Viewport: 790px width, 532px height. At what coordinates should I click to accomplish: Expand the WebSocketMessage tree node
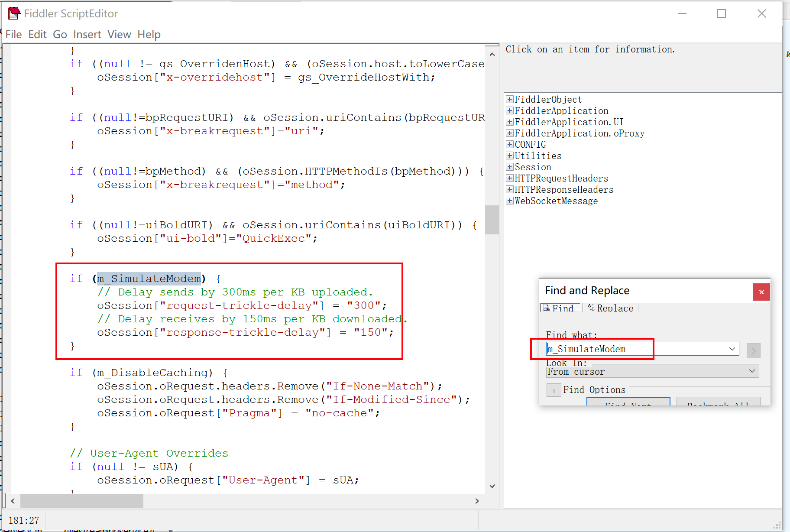pos(510,201)
